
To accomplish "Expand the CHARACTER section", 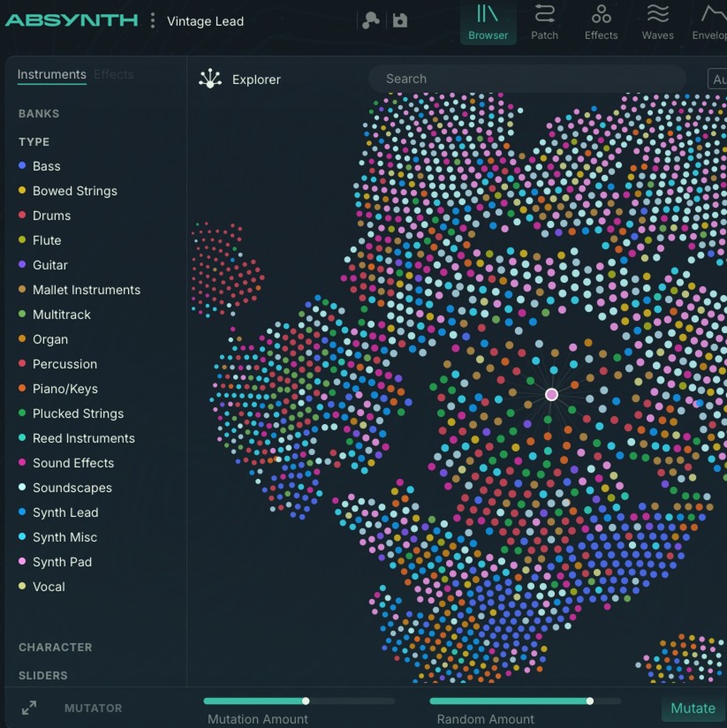I will point(55,647).
